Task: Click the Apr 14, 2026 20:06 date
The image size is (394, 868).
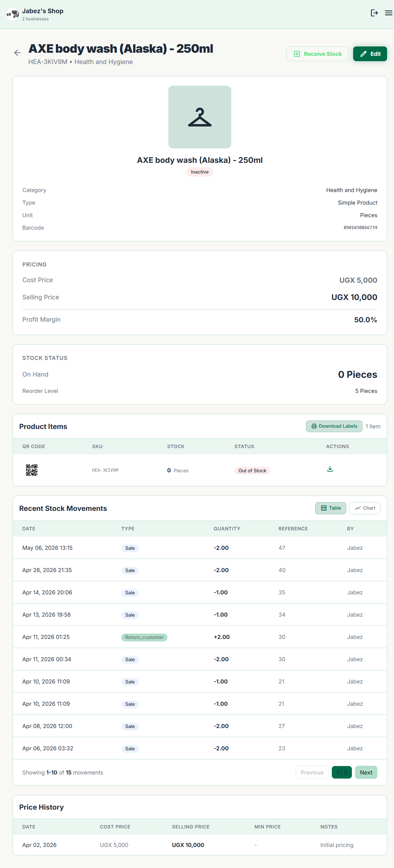Action: 47,592
